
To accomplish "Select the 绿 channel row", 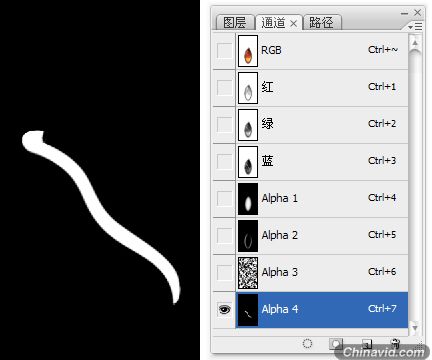I will [x=310, y=125].
